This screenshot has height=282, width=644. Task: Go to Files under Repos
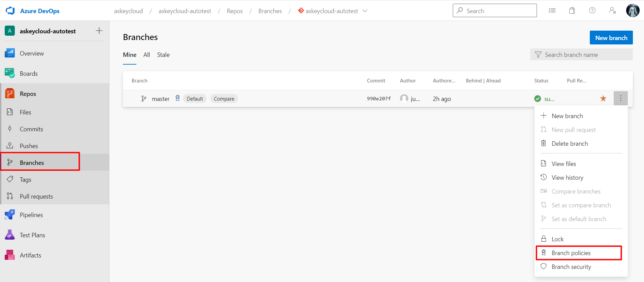point(55,112)
